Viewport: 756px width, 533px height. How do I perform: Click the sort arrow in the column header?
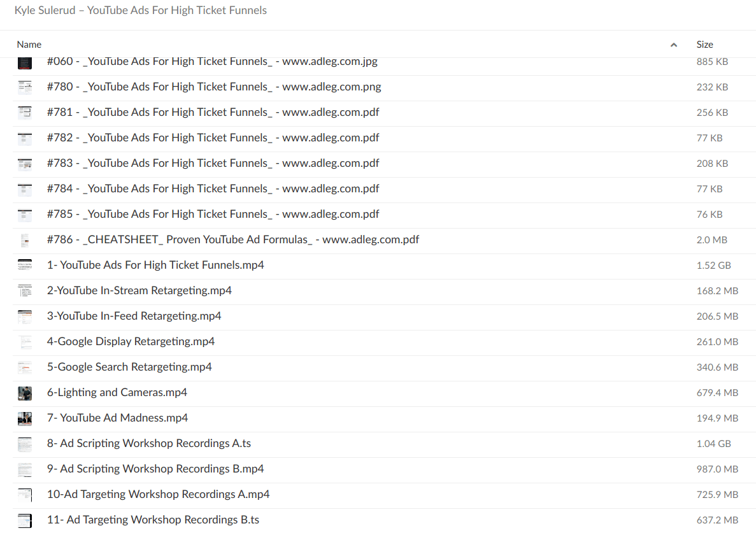(x=673, y=45)
